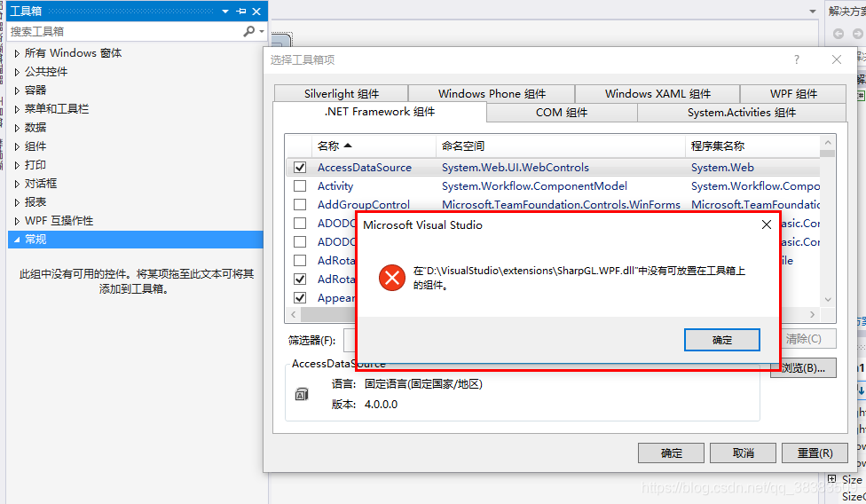Select System.Workflow.ComponentModel namespace cell
The height and width of the screenshot is (504, 866).
coord(534,186)
